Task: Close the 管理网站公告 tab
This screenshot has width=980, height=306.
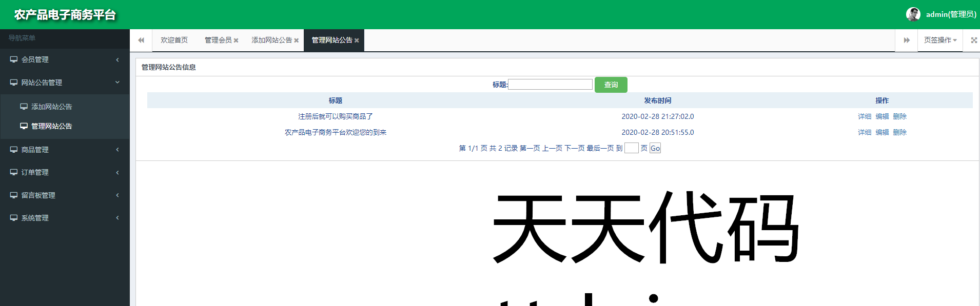Action: 357,40
